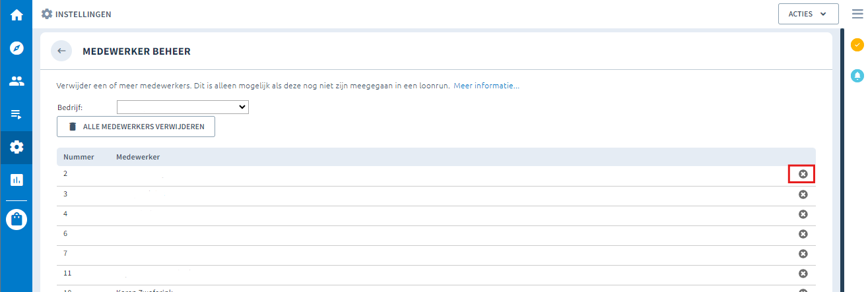Remove employee number 6
This screenshot has height=292, width=868.
(x=803, y=234)
